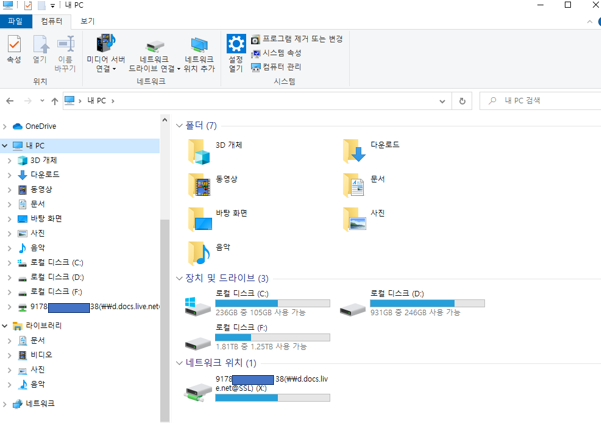Select OneDrive in the sidebar
Image resolution: width=601 pixels, height=423 pixels.
34,126
